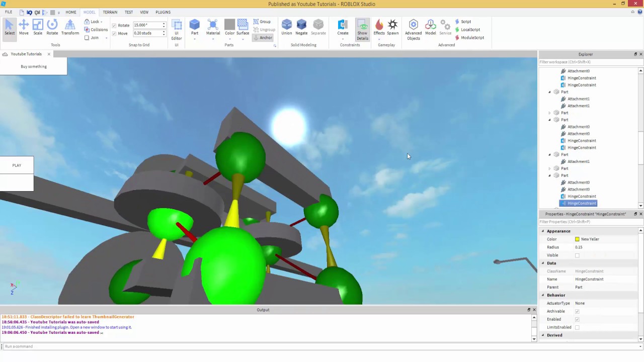Close the Output panel
644x362 pixels.
[534, 310]
